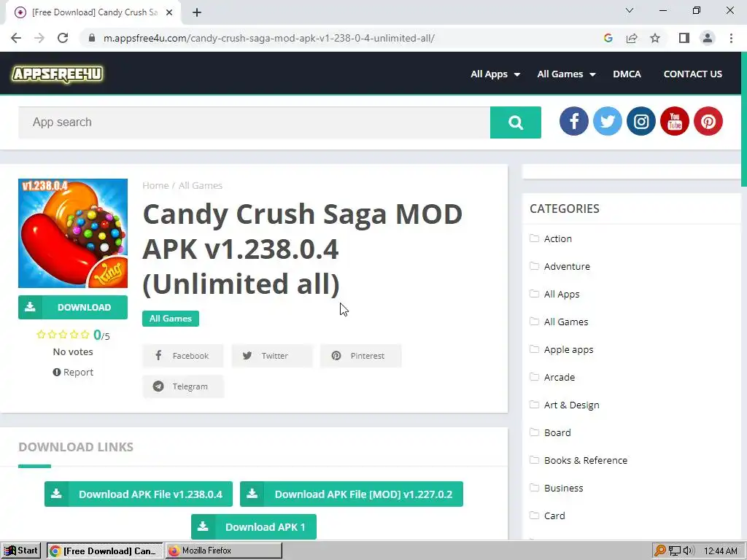Open the tab search chevron
This screenshot has height=560, width=747.
pyautogui.click(x=630, y=10)
